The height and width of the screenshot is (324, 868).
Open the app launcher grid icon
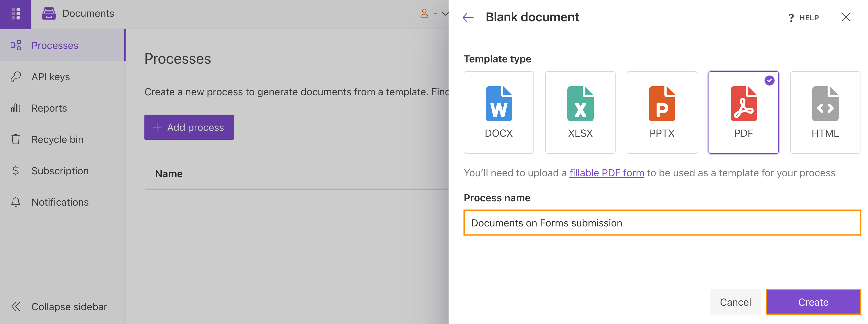click(x=16, y=14)
